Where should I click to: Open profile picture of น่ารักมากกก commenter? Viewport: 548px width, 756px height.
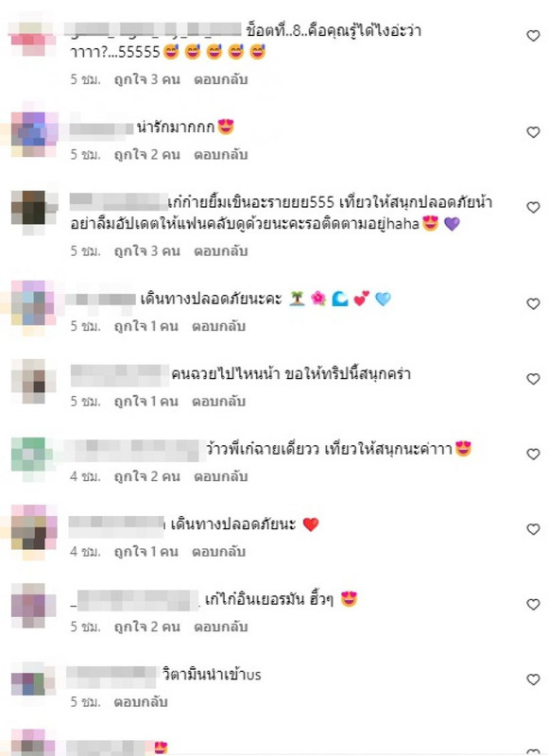(x=34, y=133)
